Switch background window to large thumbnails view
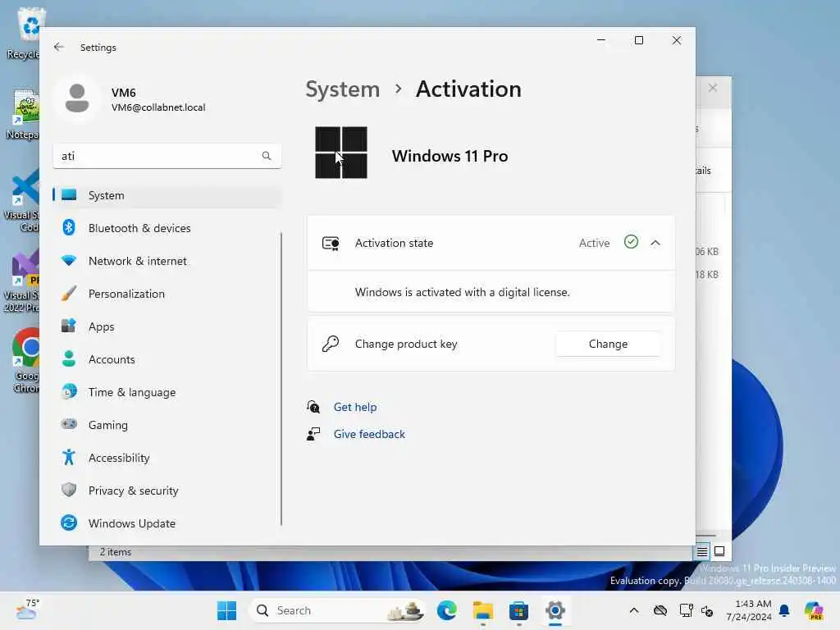This screenshot has width=840, height=630. tap(719, 551)
